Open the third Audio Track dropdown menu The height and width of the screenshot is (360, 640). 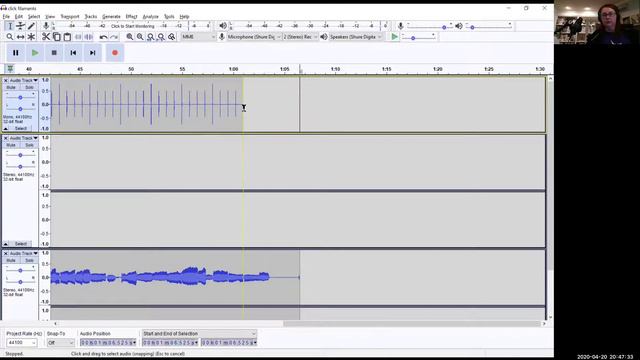[x=23, y=253]
